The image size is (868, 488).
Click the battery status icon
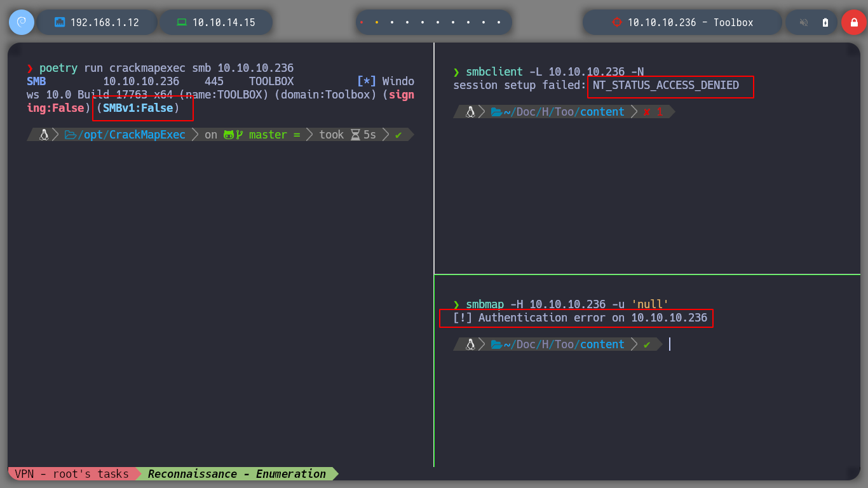coord(825,22)
